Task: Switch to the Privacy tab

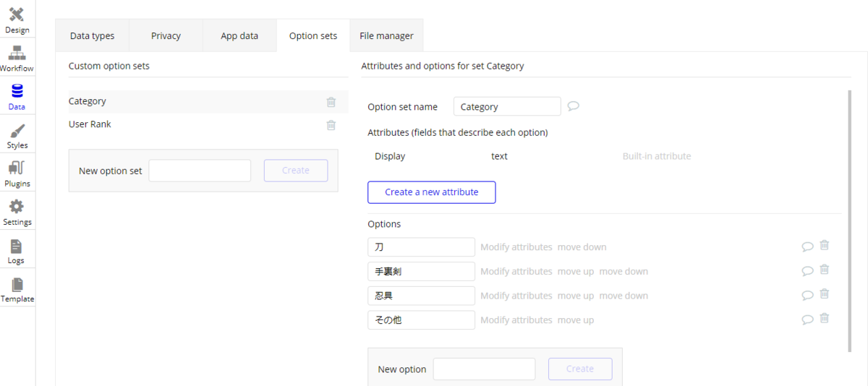Action: pyautogui.click(x=166, y=35)
